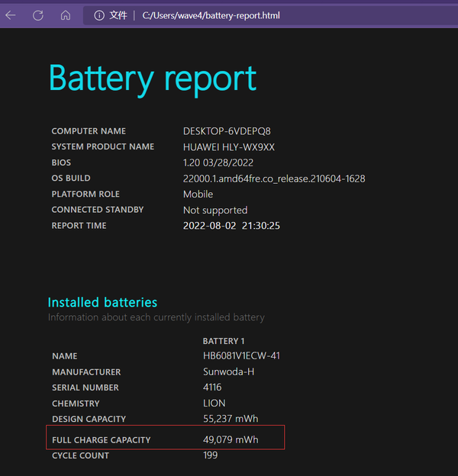Click the 'MANUFACTURER' label
The height and width of the screenshot is (476, 458).
click(86, 372)
